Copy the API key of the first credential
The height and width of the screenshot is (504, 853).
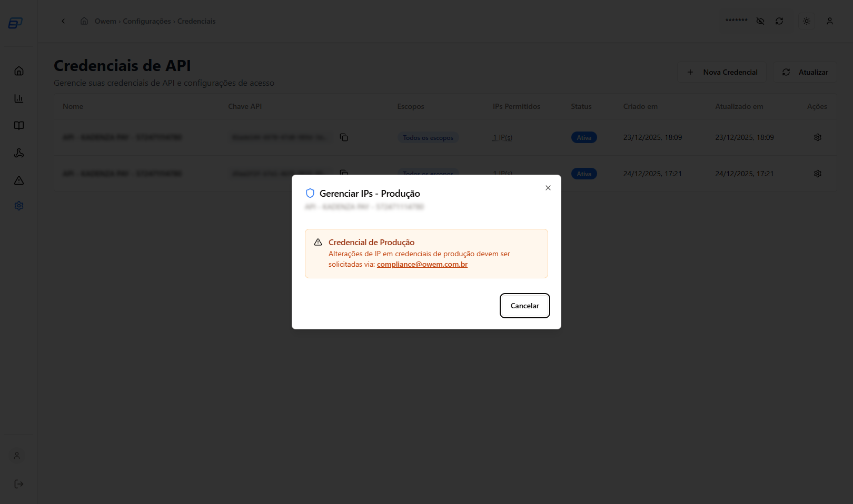coord(344,137)
